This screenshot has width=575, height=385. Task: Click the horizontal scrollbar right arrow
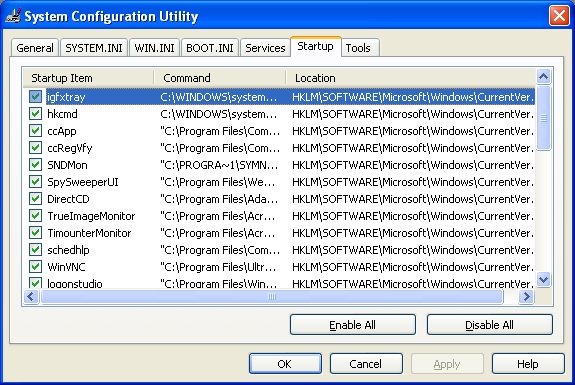(527, 296)
